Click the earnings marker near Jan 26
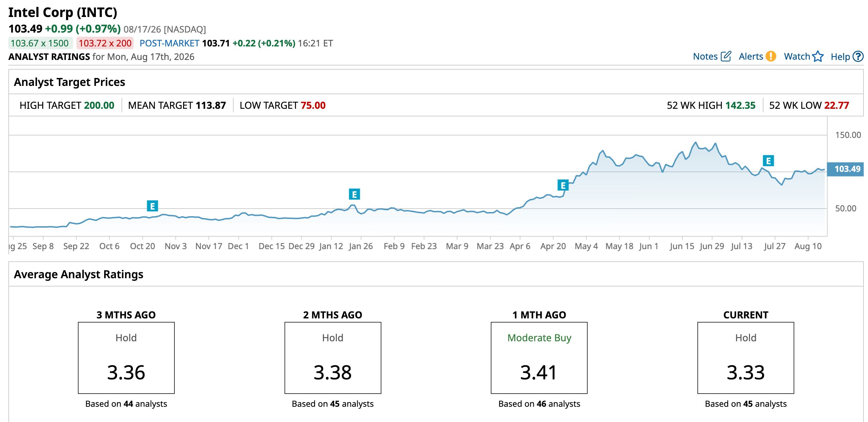 [354, 194]
